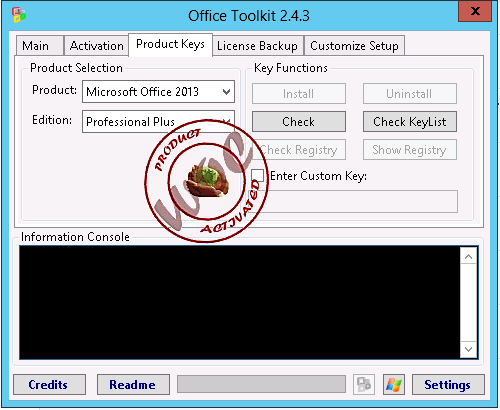This screenshot has width=500, height=410.
Task: Open the License Backup tab
Action: [x=257, y=46]
